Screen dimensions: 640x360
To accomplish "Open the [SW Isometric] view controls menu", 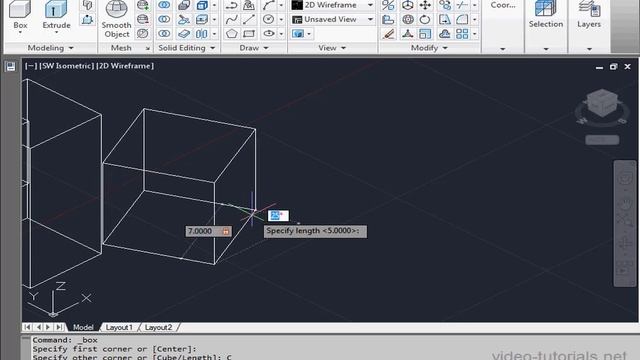I will pyautogui.click(x=67, y=66).
